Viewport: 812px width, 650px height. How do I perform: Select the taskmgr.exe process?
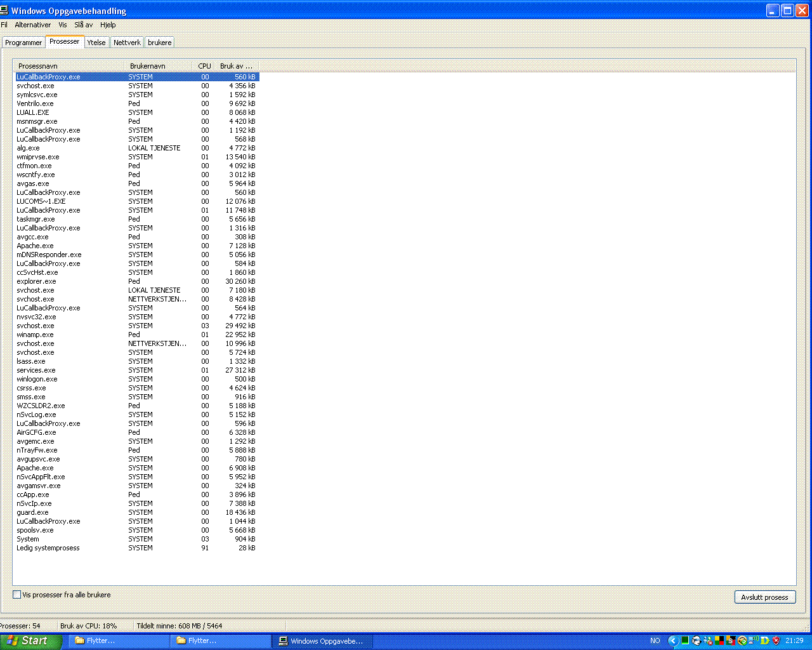point(137,219)
